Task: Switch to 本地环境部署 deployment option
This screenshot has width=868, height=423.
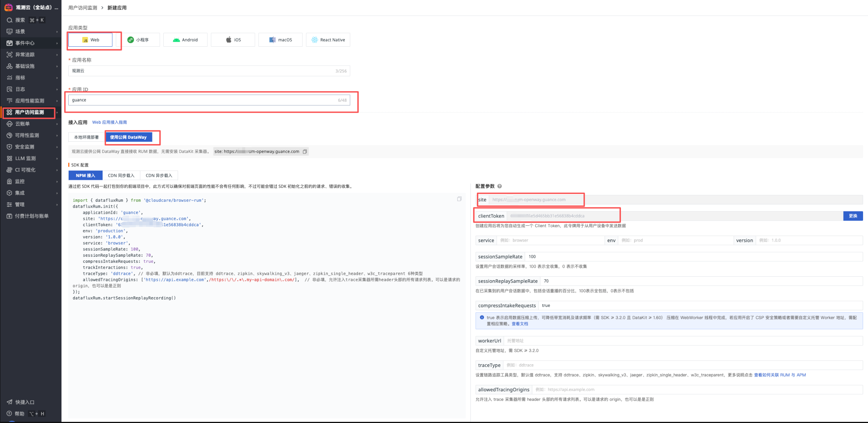Action: (x=86, y=137)
